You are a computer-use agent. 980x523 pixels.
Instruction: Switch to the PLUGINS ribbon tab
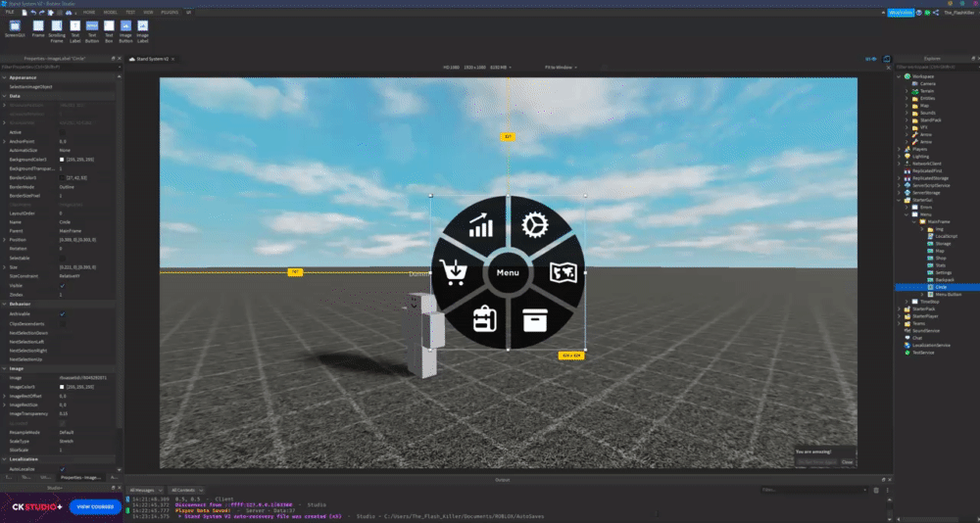(x=170, y=13)
